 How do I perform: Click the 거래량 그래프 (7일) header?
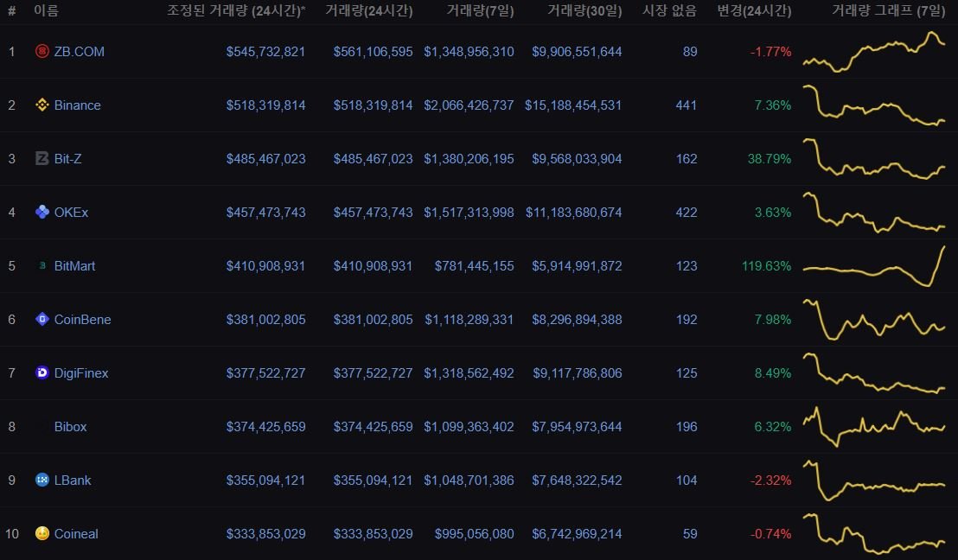[x=888, y=10]
